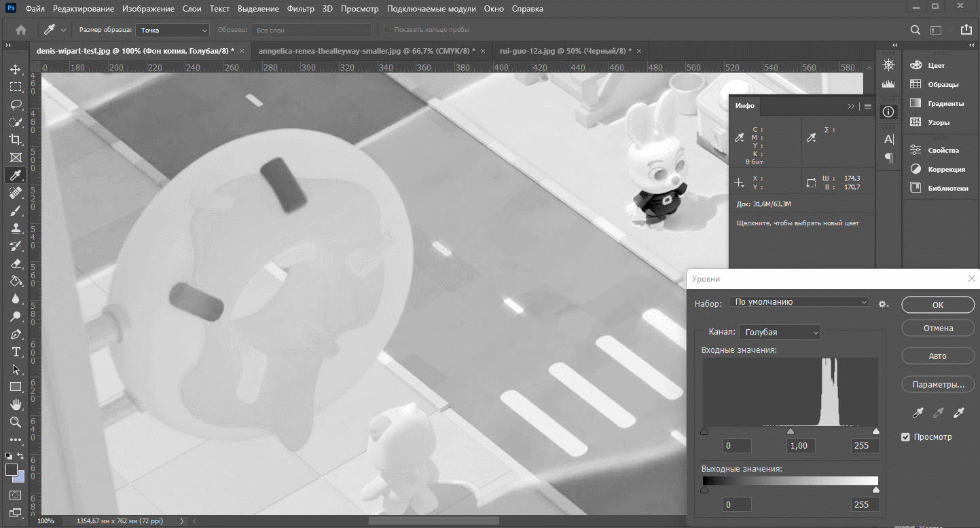Select the Clone Stamp tool
980x528 pixels.
coord(15,229)
